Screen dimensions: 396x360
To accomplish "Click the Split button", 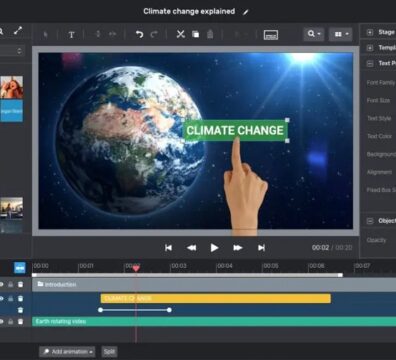I will 109,352.
